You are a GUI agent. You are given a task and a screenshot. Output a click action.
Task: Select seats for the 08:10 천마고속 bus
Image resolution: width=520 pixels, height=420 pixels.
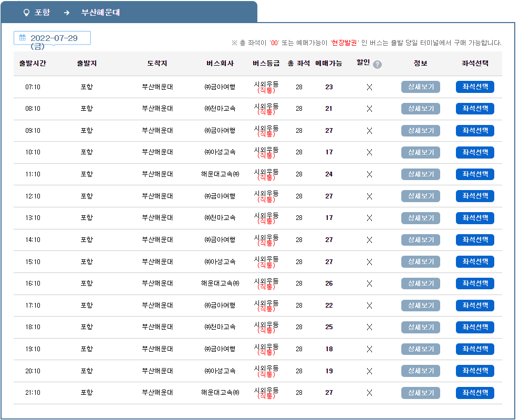pyautogui.click(x=474, y=109)
